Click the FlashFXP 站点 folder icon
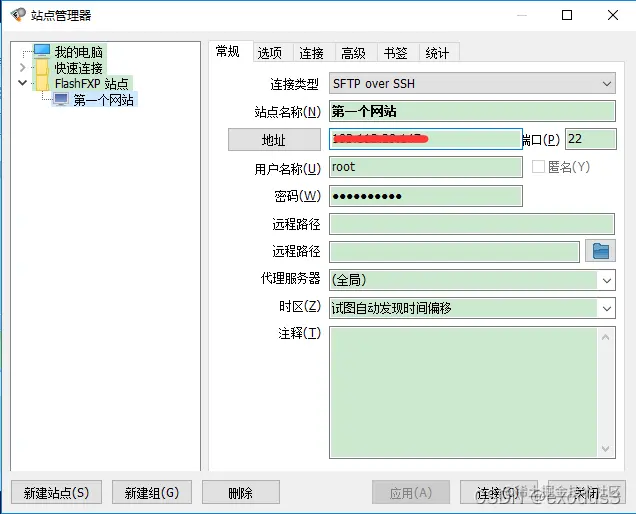Image resolution: width=636 pixels, height=514 pixels. [x=42, y=84]
